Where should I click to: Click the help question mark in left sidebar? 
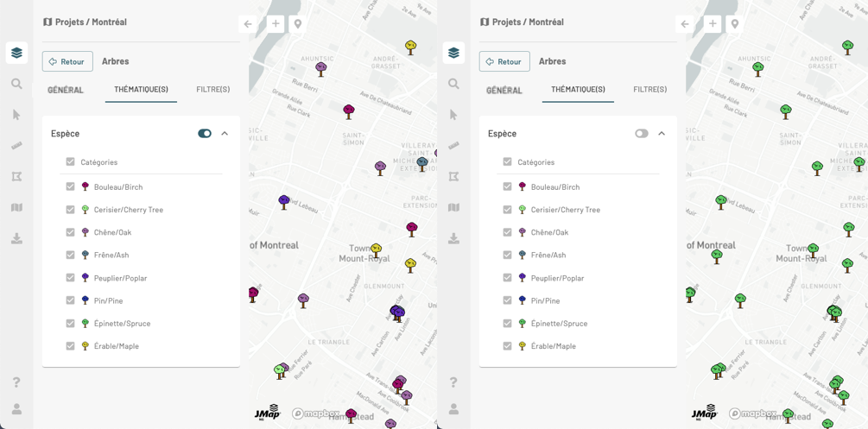pos(16,382)
